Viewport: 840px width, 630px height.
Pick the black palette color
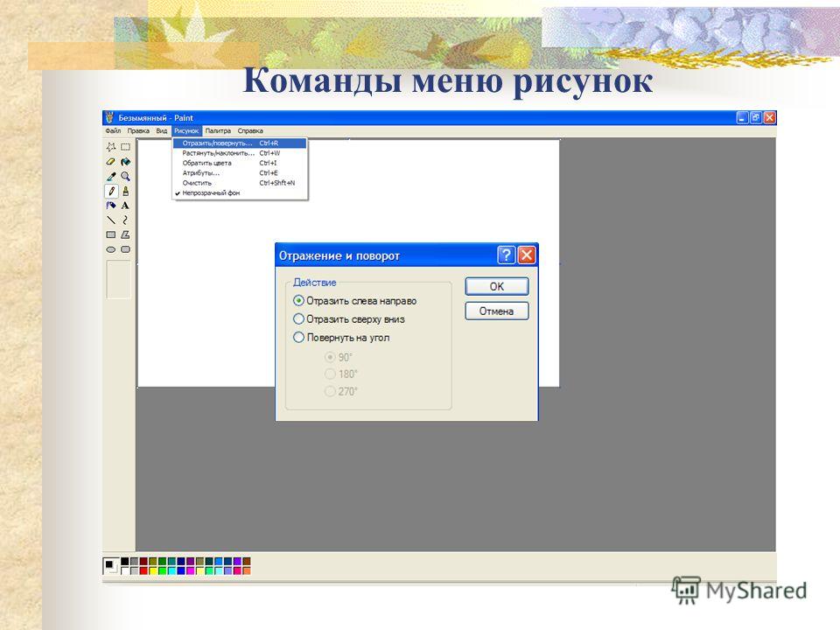(125, 562)
